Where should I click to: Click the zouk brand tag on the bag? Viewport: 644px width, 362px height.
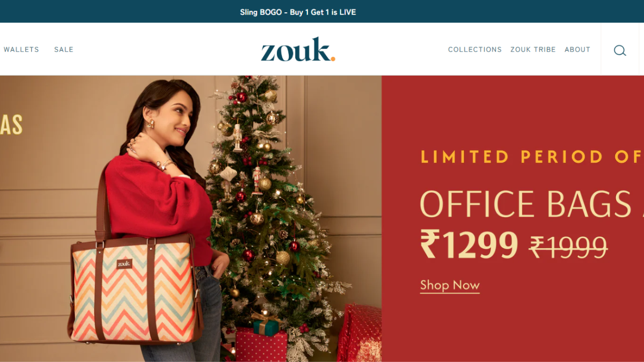[x=125, y=264]
